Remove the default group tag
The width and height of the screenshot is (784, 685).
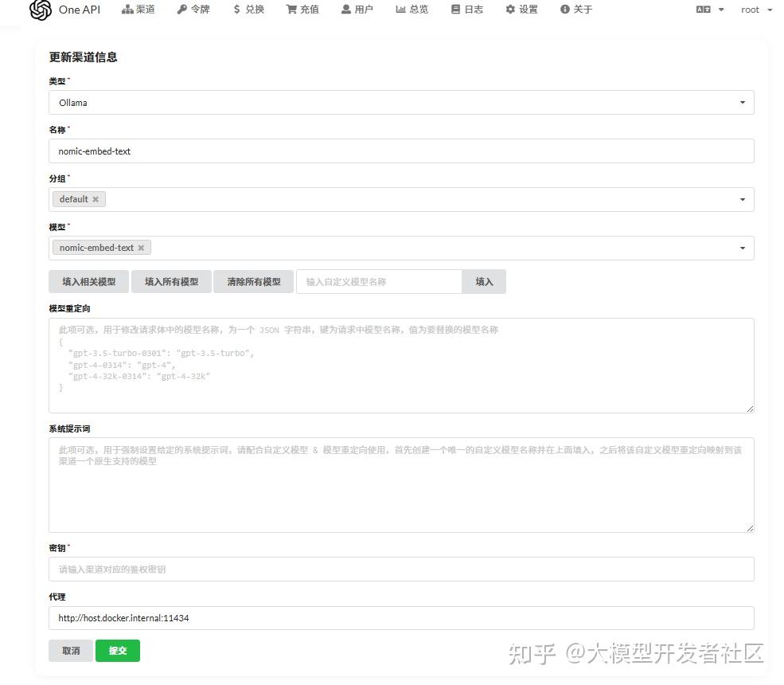pyautogui.click(x=96, y=199)
